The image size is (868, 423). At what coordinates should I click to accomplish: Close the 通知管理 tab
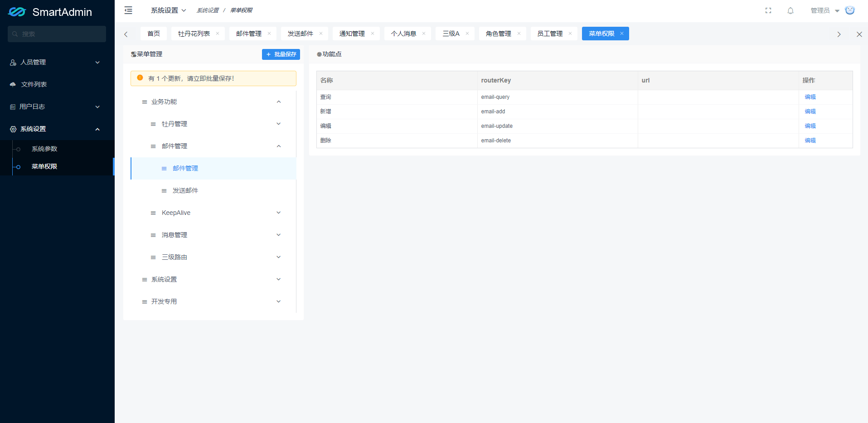pos(373,34)
